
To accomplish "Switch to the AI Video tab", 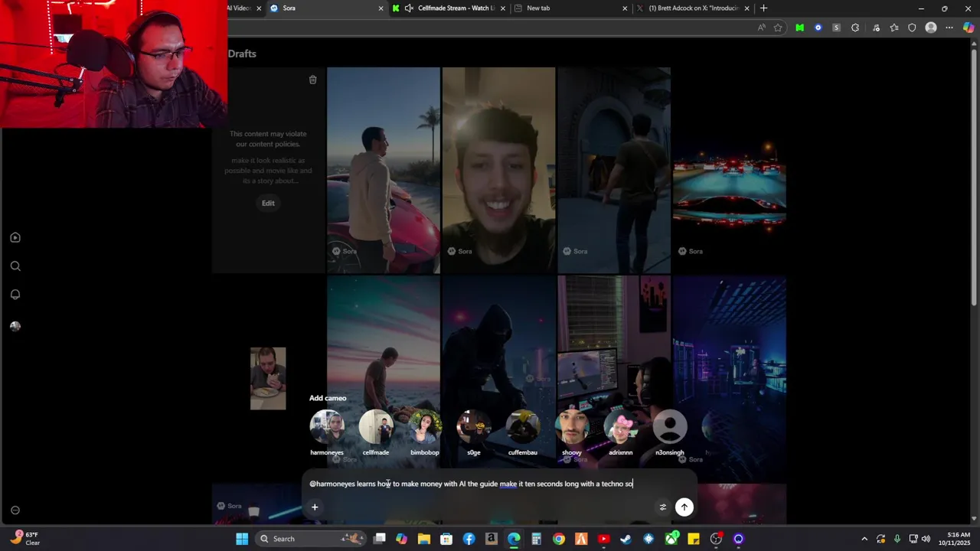I will tap(245, 8).
